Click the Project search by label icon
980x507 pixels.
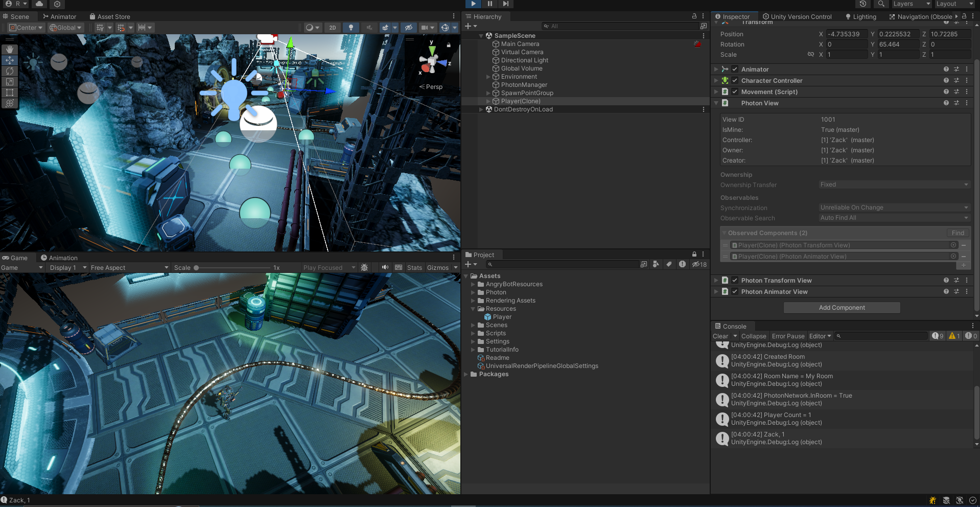coord(669,264)
